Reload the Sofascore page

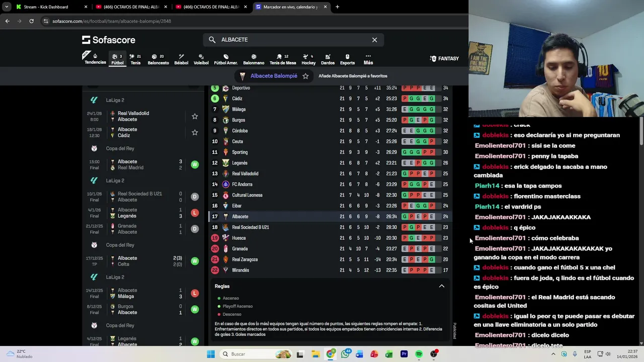(31, 21)
